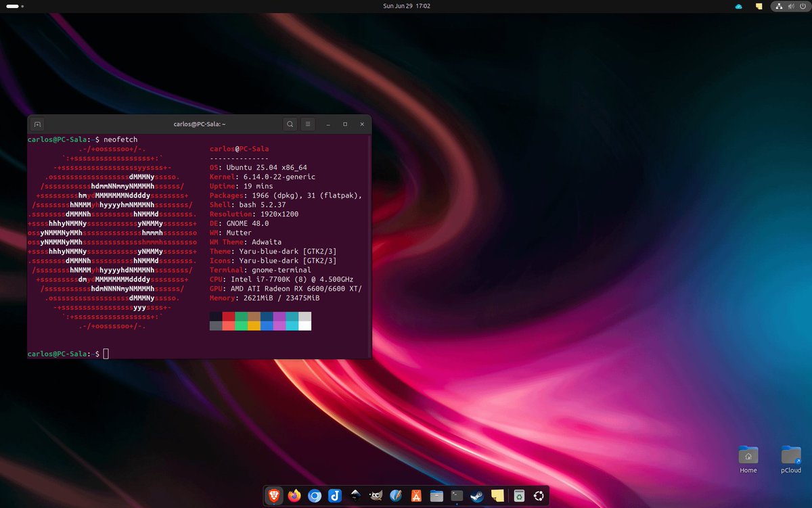Click 'Kernel: 6.14.0-22-generic' line

tap(263, 177)
